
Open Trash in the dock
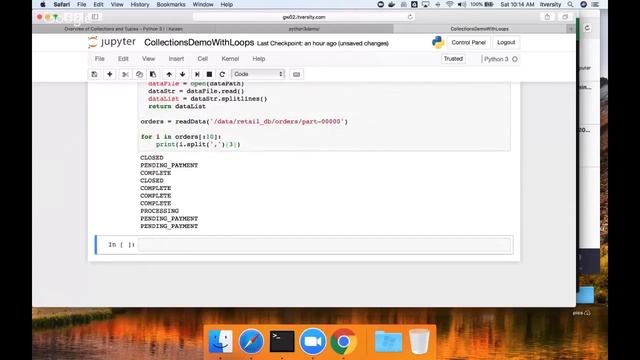[x=419, y=341]
